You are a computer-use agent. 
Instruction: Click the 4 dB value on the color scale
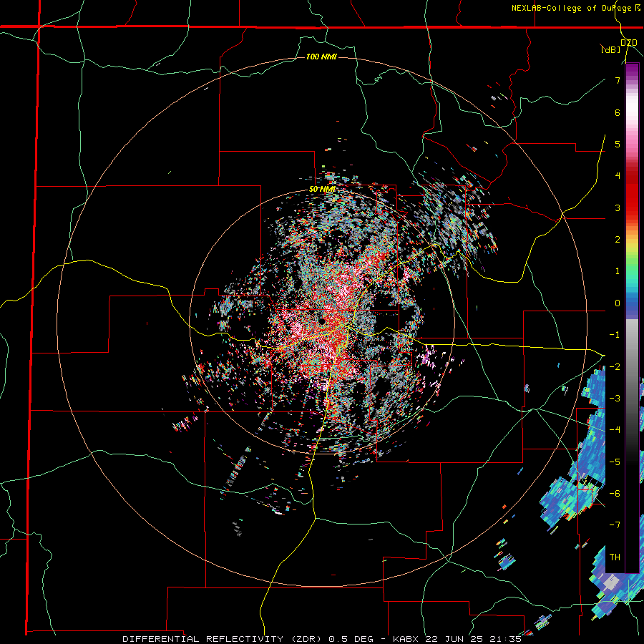point(618,176)
